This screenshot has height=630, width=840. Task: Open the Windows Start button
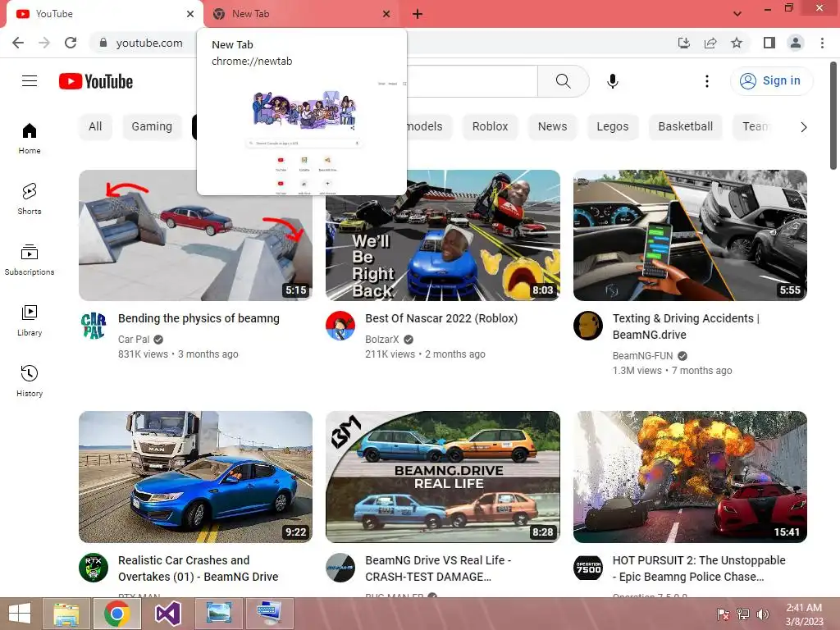[20, 614]
